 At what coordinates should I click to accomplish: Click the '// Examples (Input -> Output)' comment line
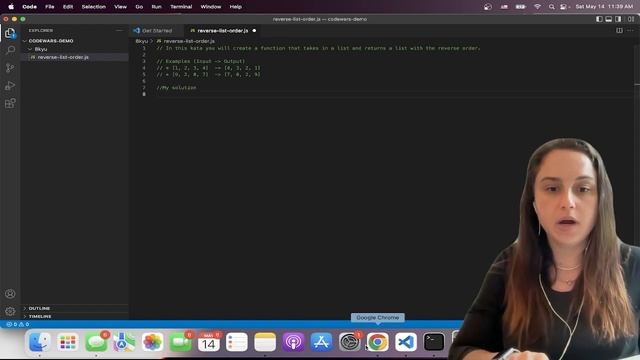[201, 61]
